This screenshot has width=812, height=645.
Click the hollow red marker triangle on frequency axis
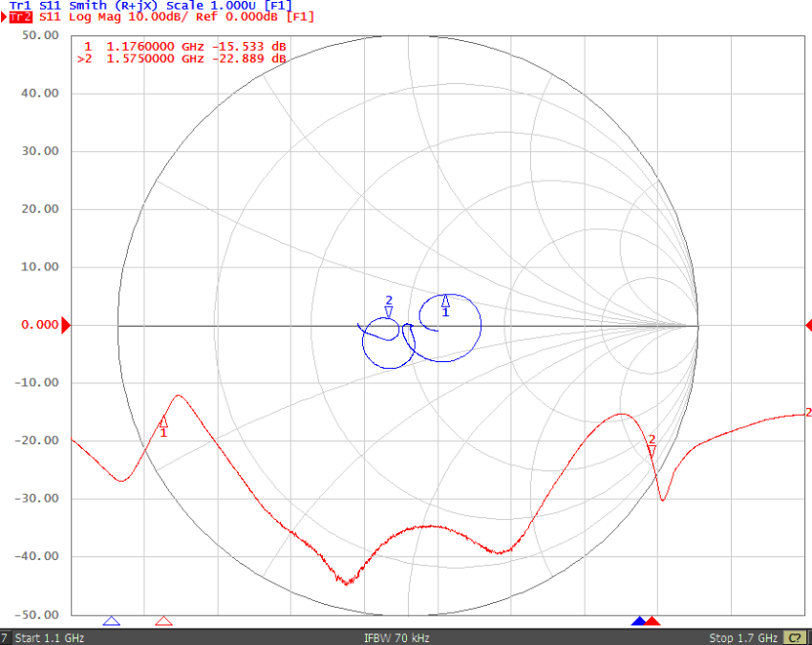163,621
